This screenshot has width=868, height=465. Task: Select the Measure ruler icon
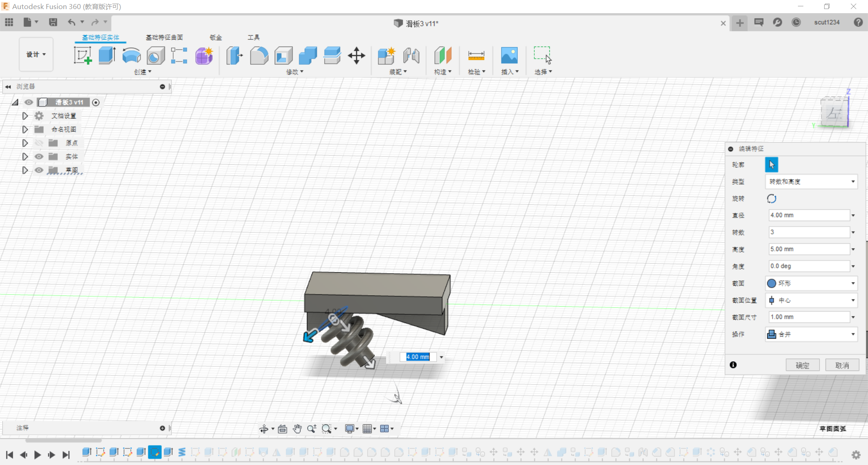click(x=476, y=56)
